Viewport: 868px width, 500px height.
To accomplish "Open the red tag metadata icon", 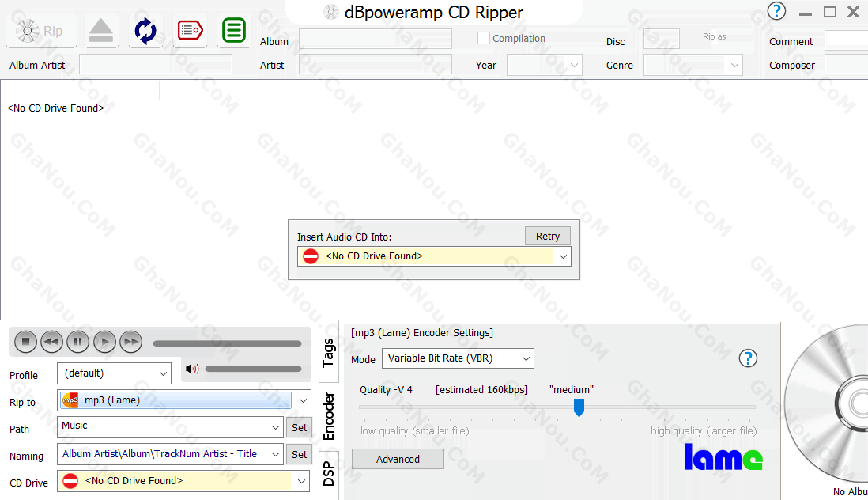I will coord(190,31).
